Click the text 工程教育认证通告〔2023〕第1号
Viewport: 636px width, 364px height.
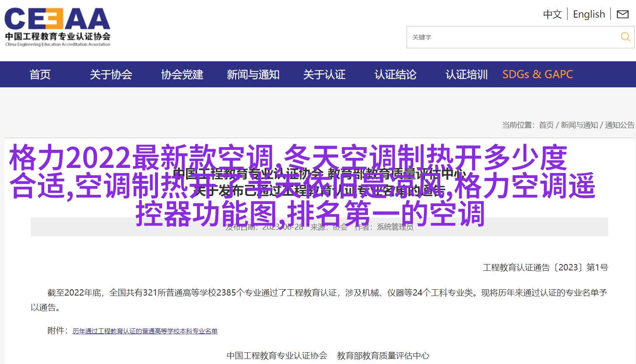tap(546, 267)
